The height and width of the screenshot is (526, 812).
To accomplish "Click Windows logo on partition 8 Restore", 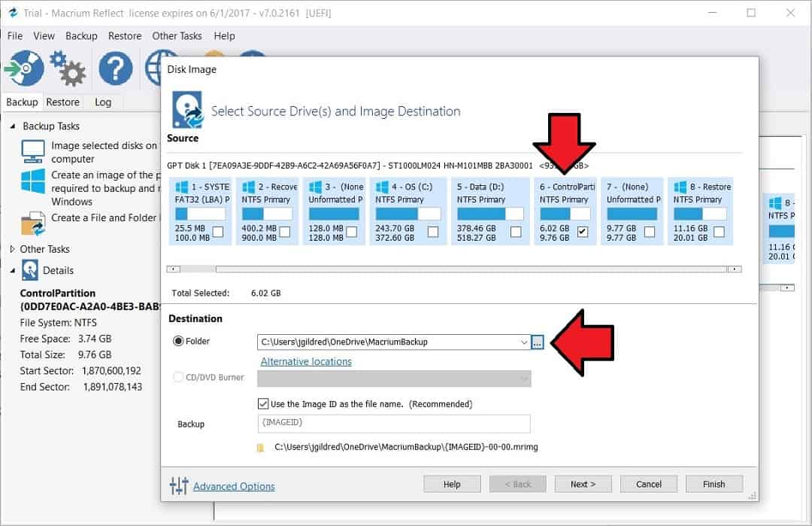I will 680,187.
